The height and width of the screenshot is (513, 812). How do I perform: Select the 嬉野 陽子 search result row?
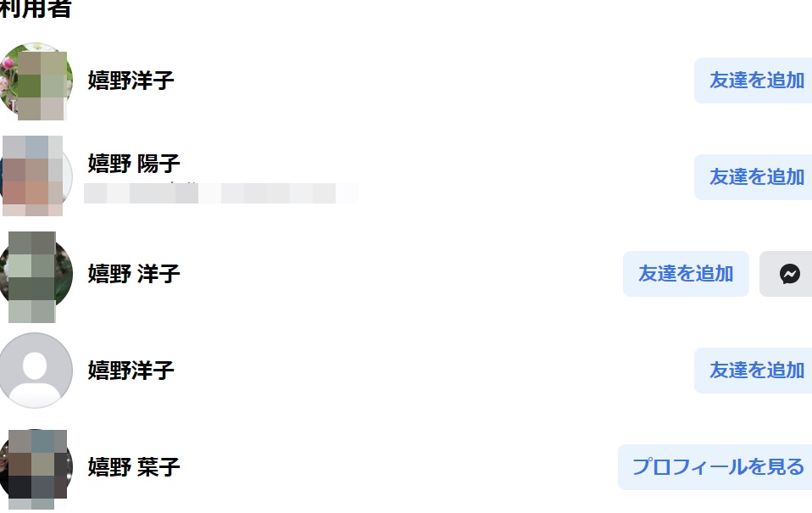tap(406, 176)
